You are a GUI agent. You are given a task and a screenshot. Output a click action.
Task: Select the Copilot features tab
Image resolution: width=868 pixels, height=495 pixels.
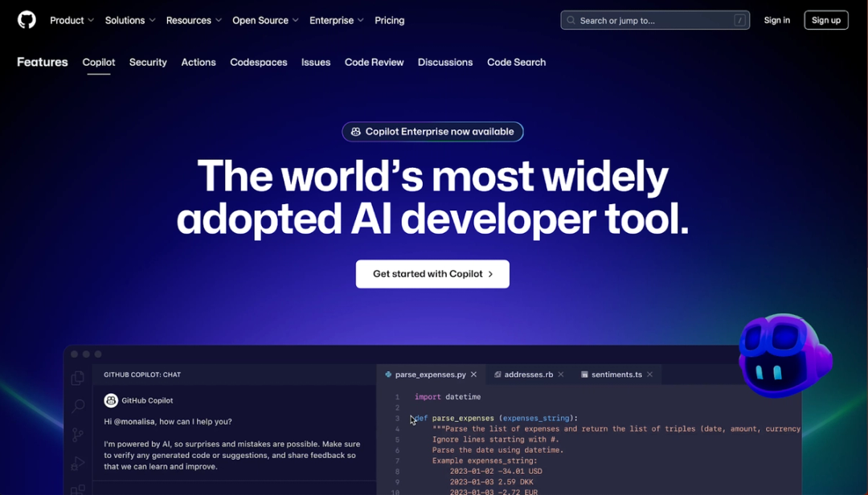(99, 63)
